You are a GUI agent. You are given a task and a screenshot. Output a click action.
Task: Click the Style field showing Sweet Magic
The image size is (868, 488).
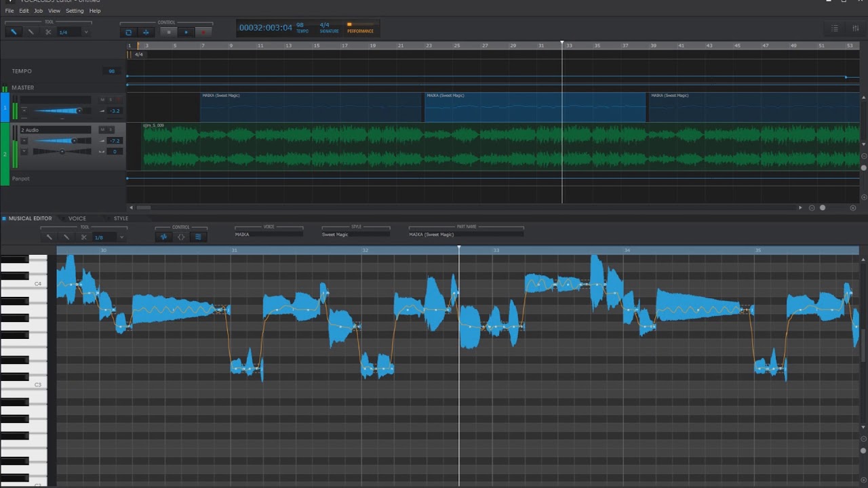[x=355, y=235]
